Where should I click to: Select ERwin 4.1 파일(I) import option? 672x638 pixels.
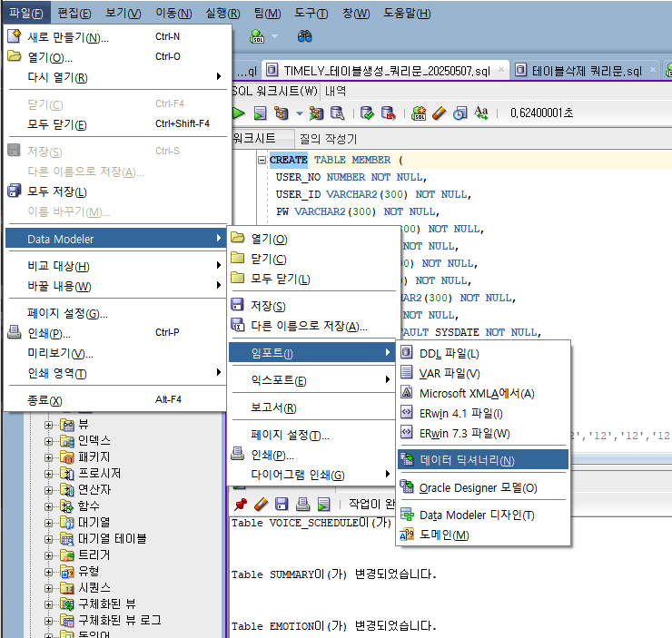[483, 413]
